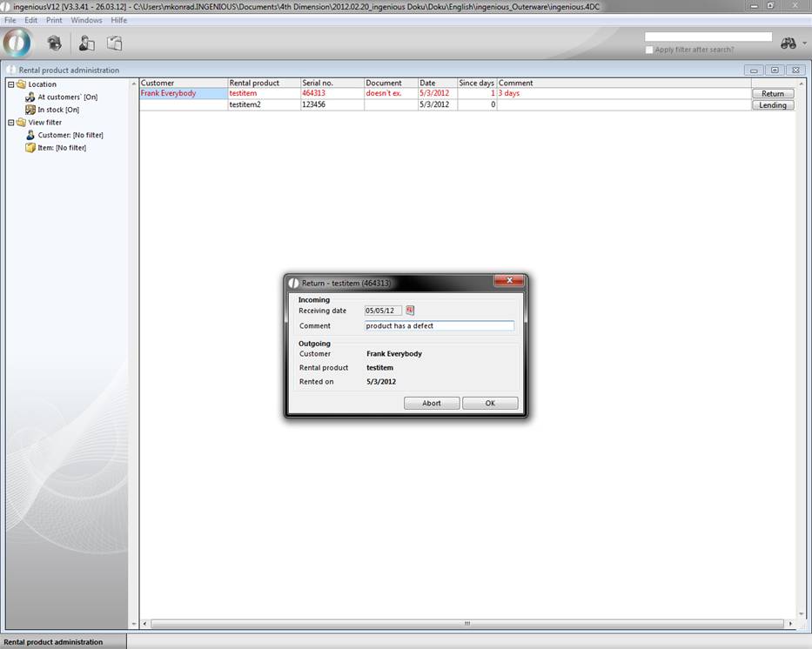Click the clipboard documents toolbar icon
Screen dimensions: 812x649
pyautogui.click(x=114, y=43)
